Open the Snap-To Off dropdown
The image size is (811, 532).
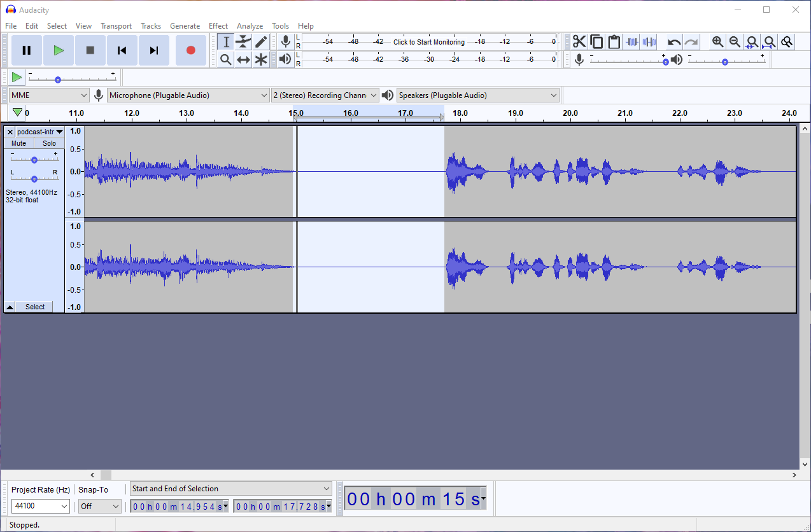click(x=99, y=506)
